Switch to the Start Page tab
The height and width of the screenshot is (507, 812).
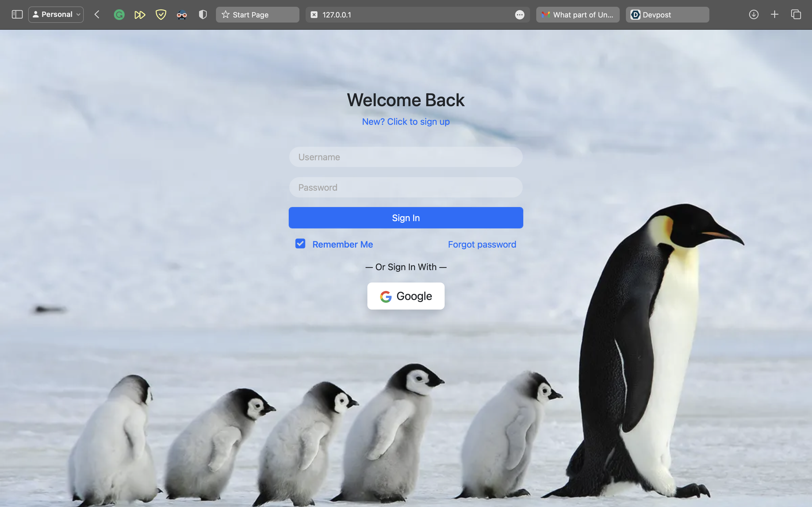[257, 15]
